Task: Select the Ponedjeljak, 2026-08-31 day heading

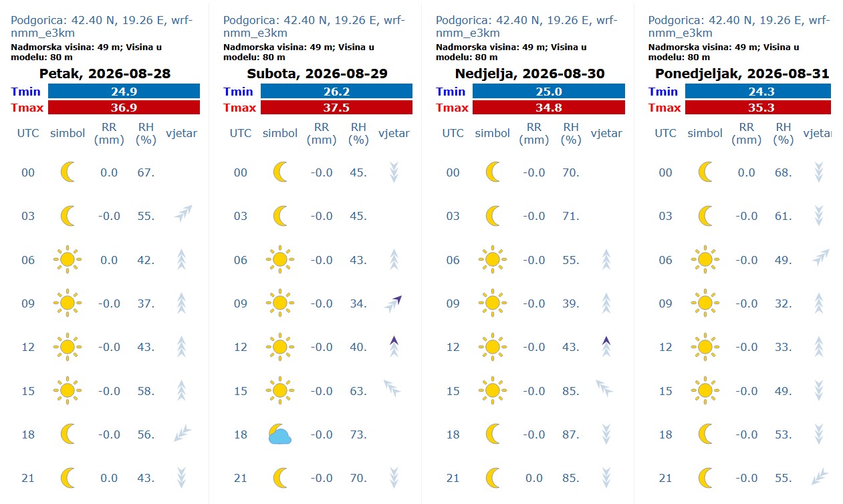Action: coord(742,74)
